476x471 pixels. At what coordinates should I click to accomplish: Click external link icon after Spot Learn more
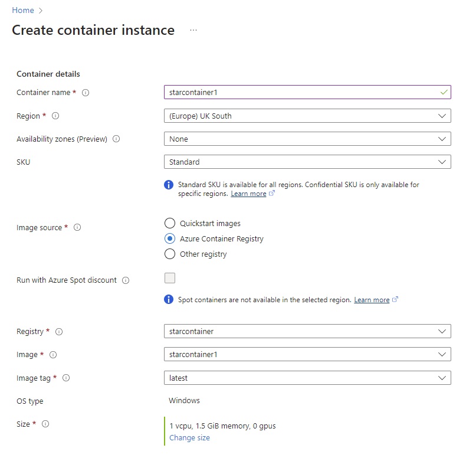[x=395, y=299]
